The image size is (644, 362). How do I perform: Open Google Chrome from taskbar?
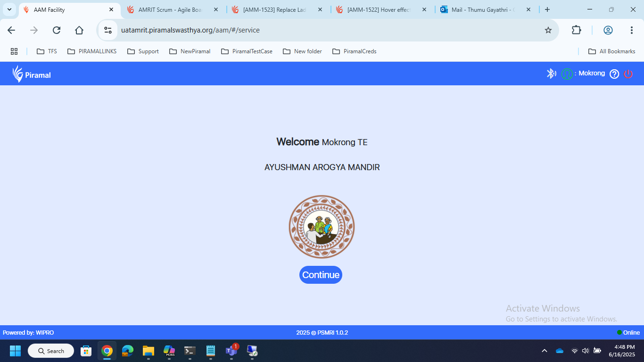click(x=107, y=351)
